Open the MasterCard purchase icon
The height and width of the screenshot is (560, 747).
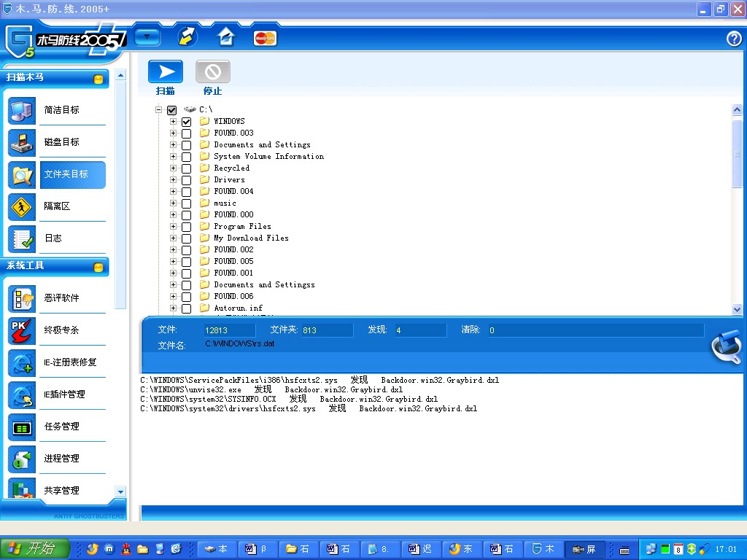click(x=265, y=38)
